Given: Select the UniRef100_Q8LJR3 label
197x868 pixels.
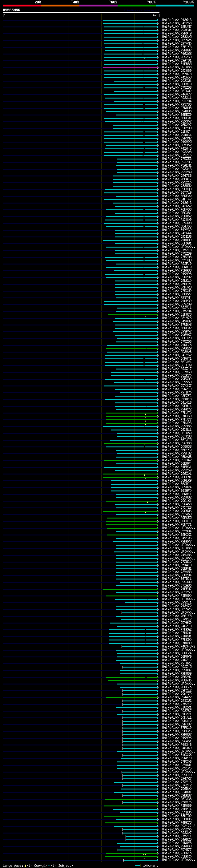Looking at the screenshot, I should 177,338.
